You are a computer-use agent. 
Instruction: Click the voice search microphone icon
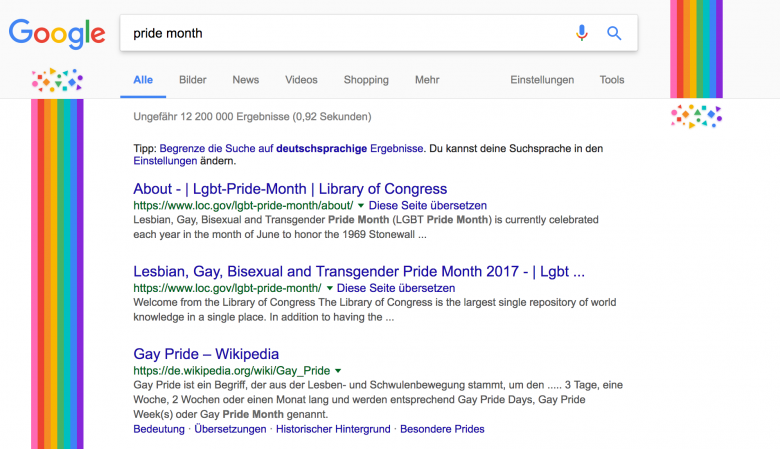click(582, 33)
